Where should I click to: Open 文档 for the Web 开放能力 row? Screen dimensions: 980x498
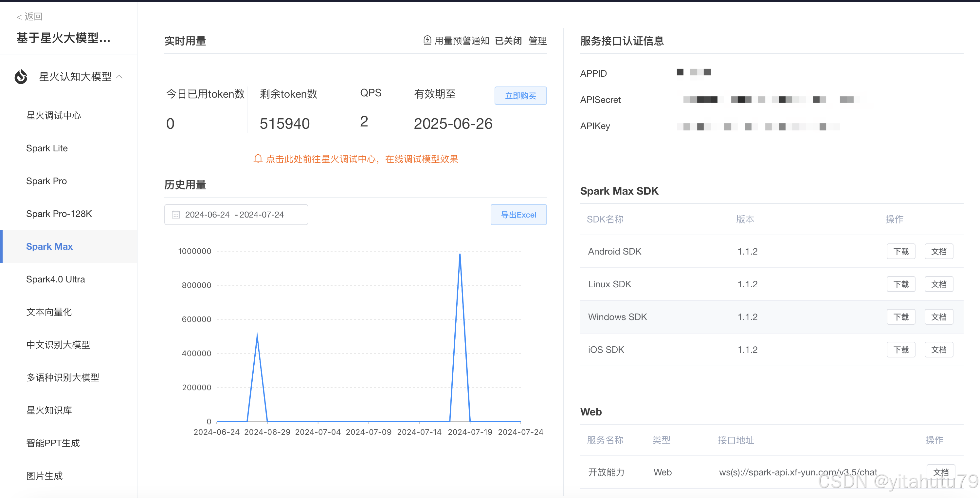(940, 472)
